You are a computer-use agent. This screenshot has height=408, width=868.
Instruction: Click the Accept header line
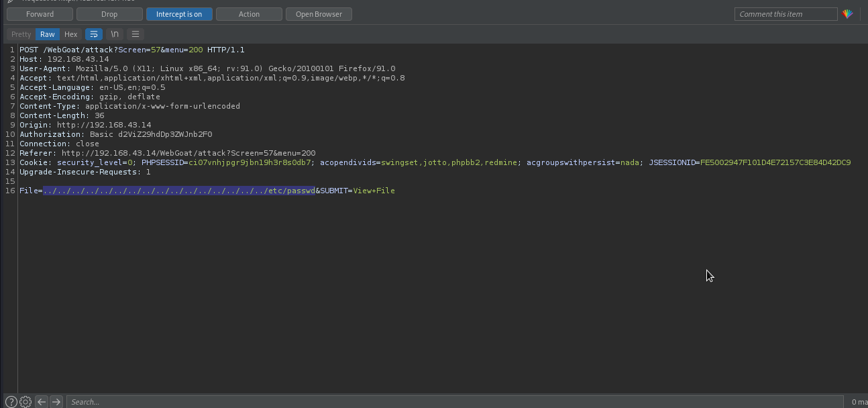212,78
